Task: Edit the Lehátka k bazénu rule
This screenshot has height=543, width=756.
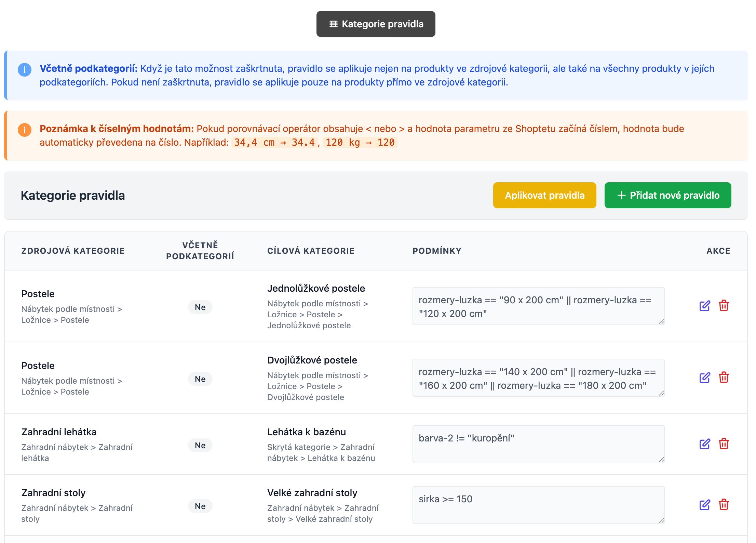Action: [x=704, y=444]
